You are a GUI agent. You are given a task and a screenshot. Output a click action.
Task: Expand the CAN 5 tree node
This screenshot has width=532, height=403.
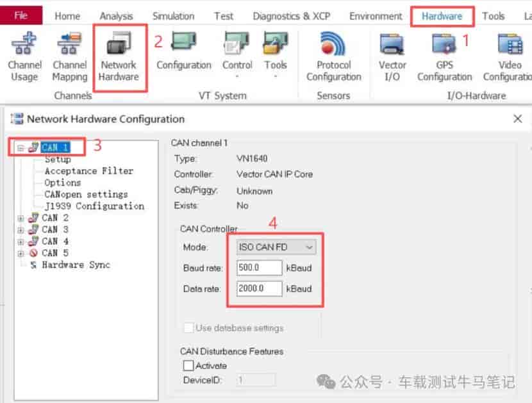point(21,254)
